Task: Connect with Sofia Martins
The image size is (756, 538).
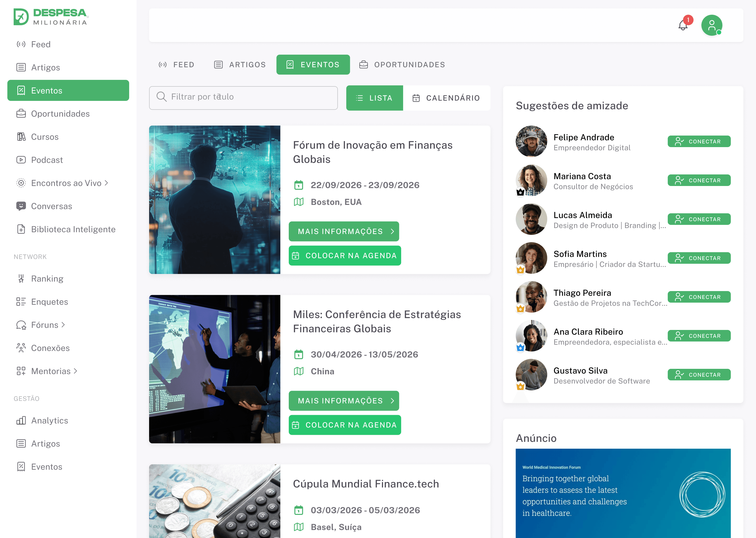Action: [699, 258]
